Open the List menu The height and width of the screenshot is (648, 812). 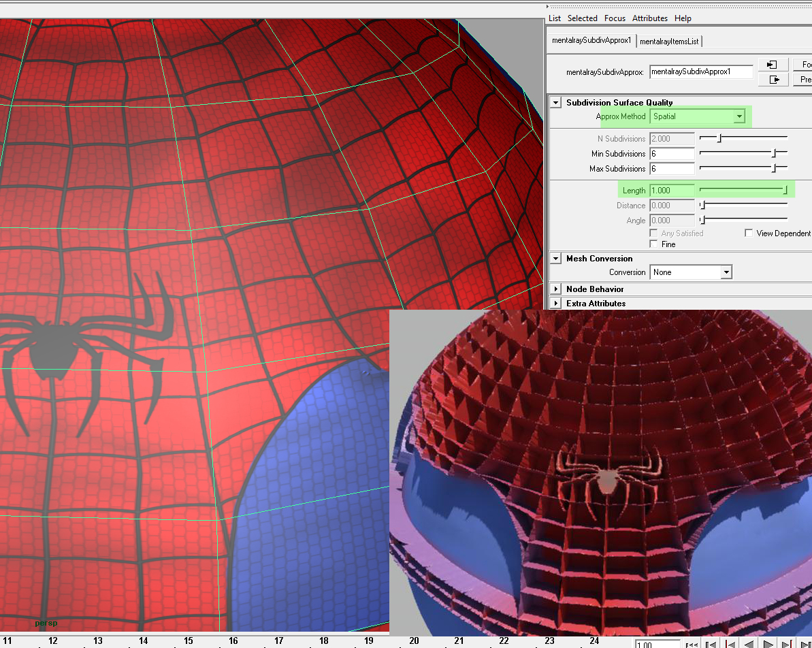click(x=555, y=18)
